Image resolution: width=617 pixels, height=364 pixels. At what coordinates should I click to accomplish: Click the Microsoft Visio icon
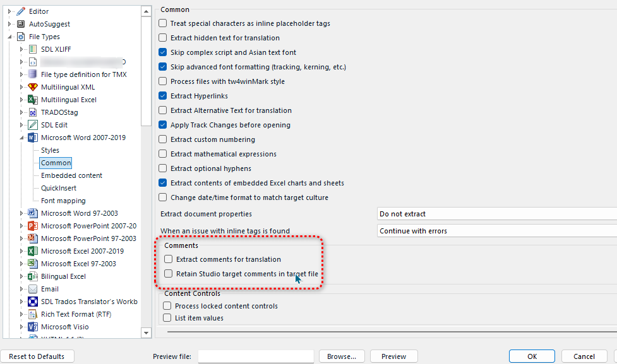pos(33,327)
